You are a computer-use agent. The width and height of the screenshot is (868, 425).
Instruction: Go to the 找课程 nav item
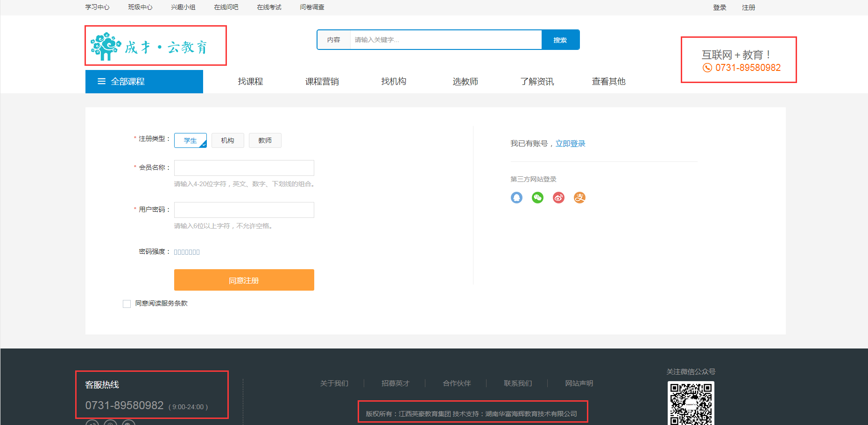click(250, 82)
